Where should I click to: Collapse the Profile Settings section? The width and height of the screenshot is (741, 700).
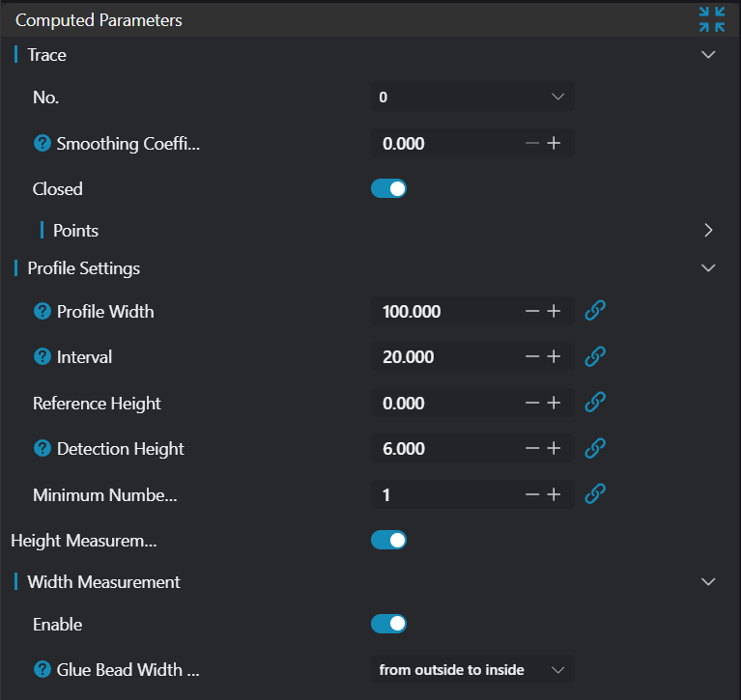708,267
